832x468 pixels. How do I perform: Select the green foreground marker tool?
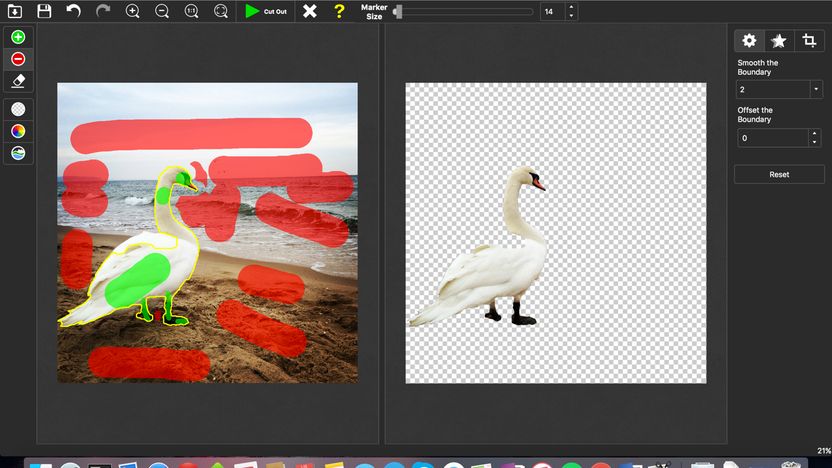[x=18, y=37]
